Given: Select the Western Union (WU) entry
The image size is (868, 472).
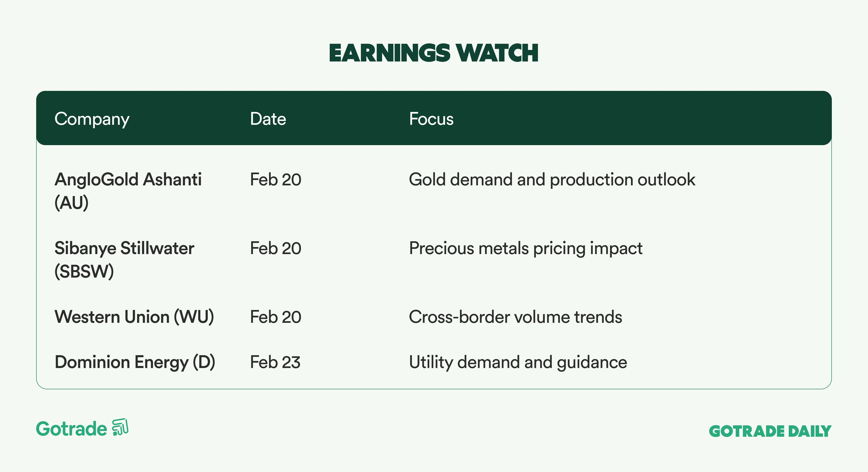Looking at the screenshot, I should click(x=134, y=317).
